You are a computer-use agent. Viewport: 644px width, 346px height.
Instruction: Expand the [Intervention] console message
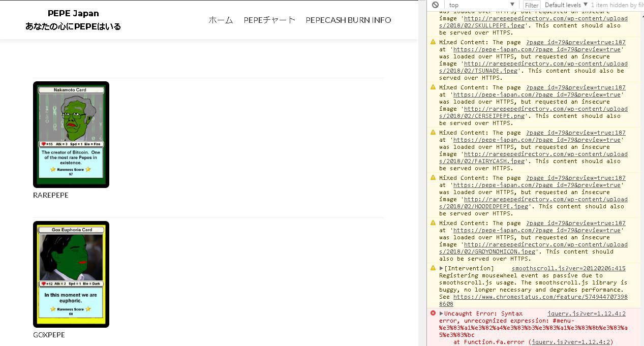coord(442,268)
